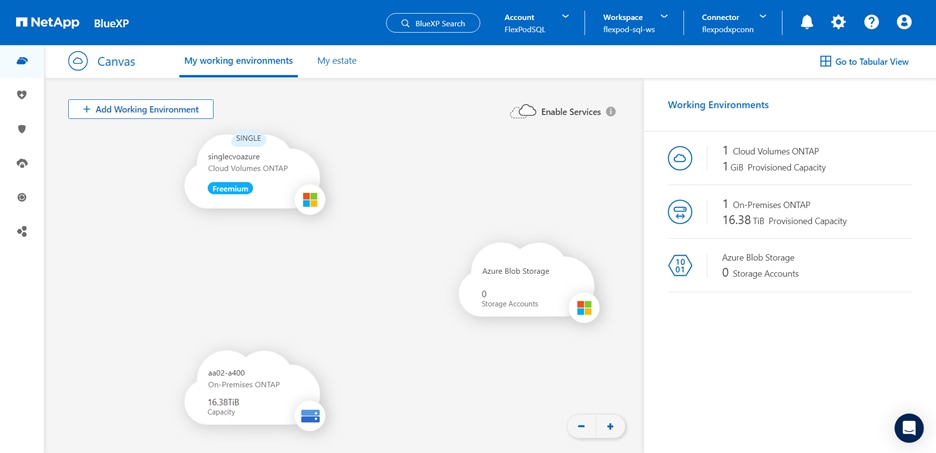The height and width of the screenshot is (453, 936).
Task: Select the Canvas cloud icon in sidebar
Action: (22, 61)
